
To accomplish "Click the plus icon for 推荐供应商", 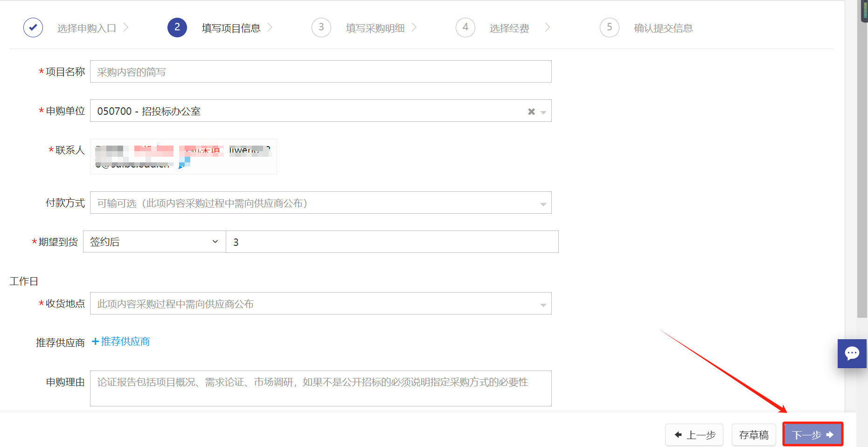I will point(96,342).
